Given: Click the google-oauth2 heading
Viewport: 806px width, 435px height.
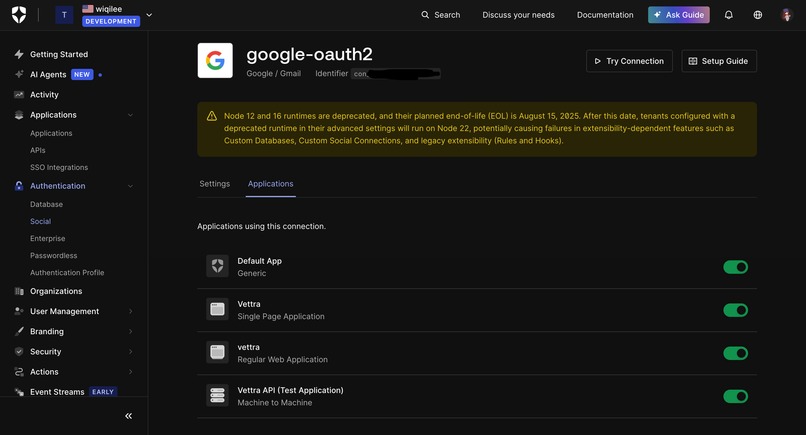Looking at the screenshot, I should pyautogui.click(x=309, y=54).
